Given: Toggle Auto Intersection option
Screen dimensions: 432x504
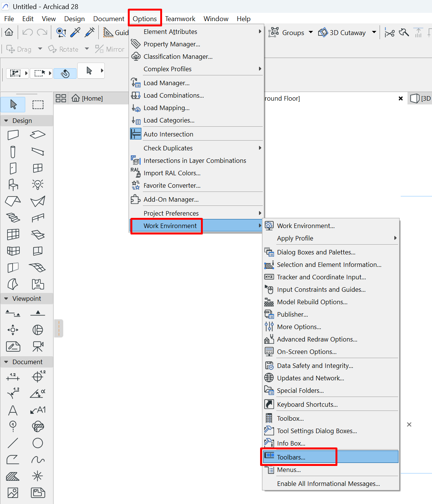Looking at the screenshot, I should coord(168,134).
